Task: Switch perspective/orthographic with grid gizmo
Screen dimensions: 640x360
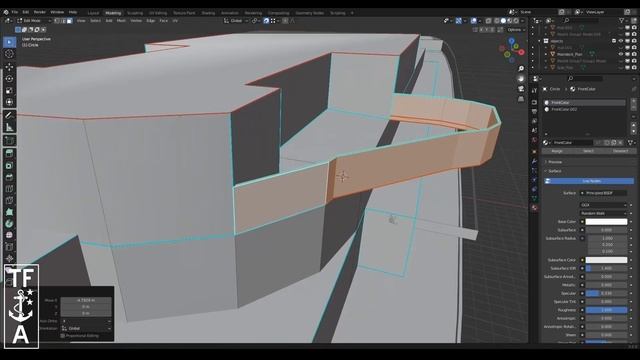Action: click(521, 99)
